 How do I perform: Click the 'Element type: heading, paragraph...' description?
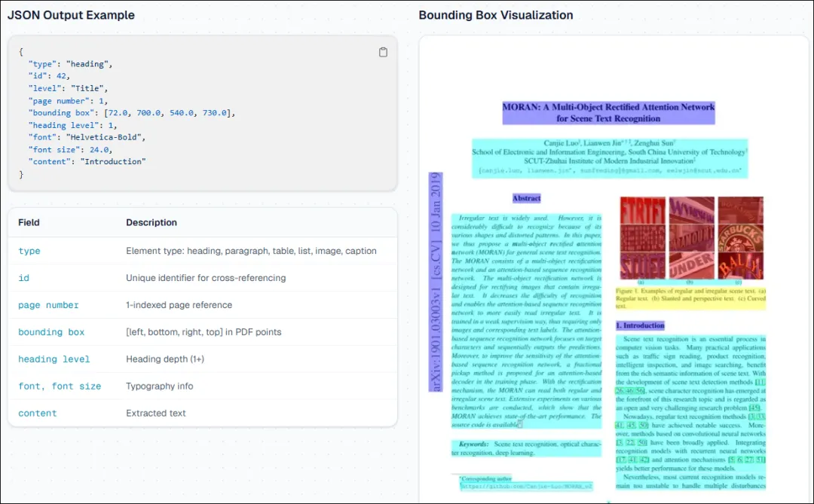click(x=251, y=251)
